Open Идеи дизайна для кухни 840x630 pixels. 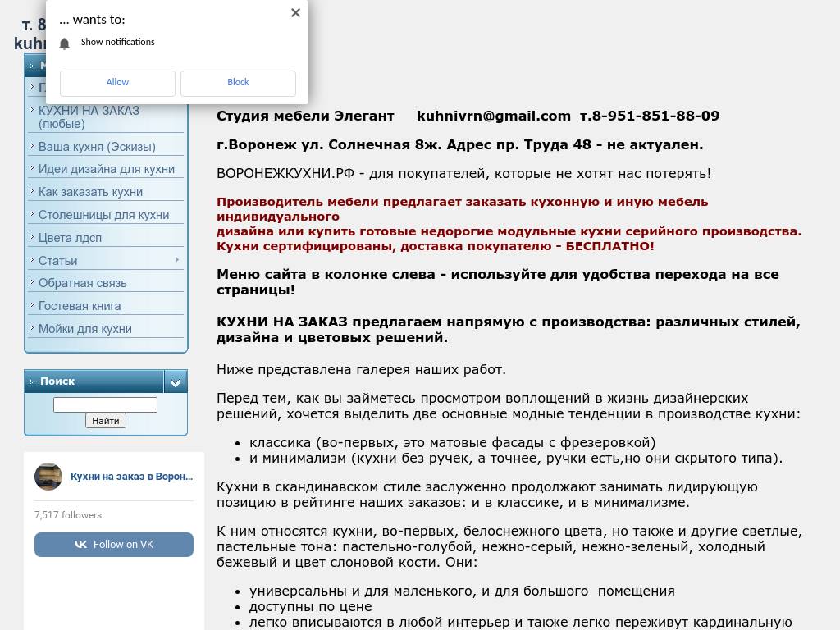[x=107, y=169]
